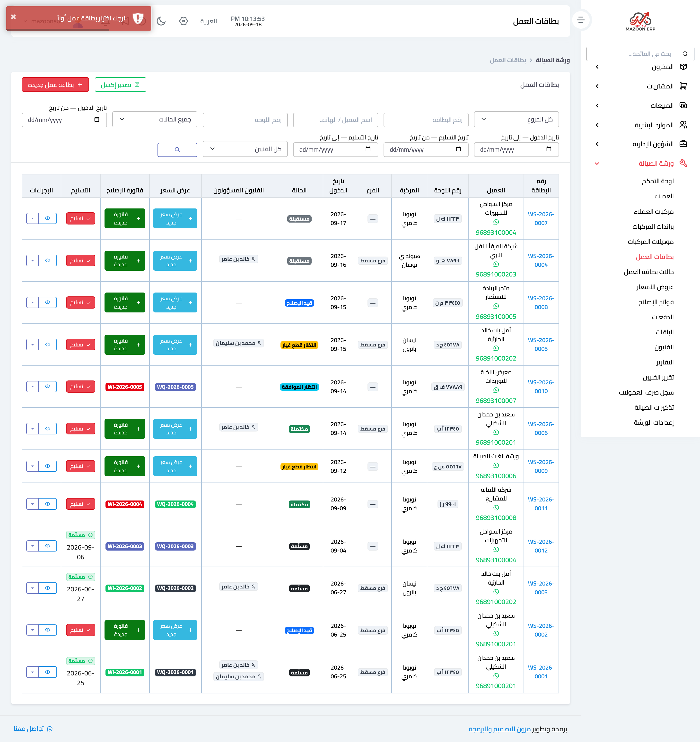Click تسليم button for WS-2026-0007
Screen dimensions: 700x742
(x=80, y=218)
